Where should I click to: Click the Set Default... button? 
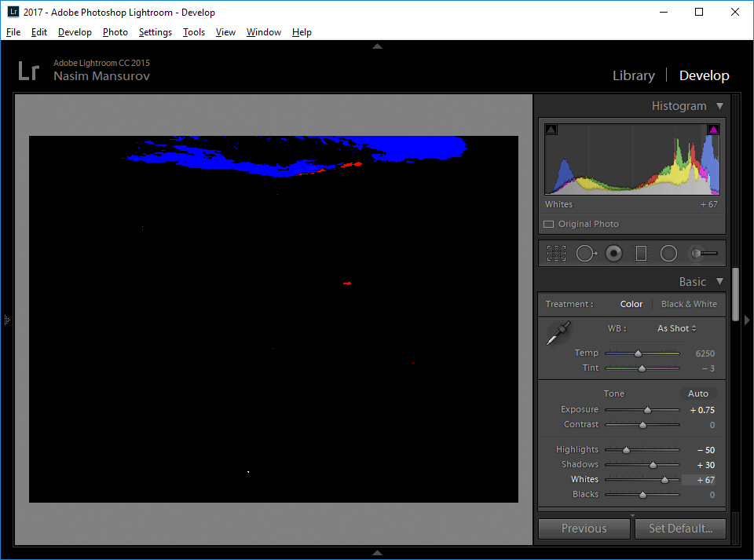click(680, 529)
